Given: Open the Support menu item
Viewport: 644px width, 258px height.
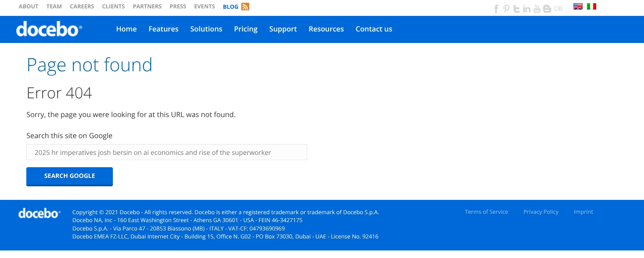Looking at the screenshot, I should pos(283,29).
